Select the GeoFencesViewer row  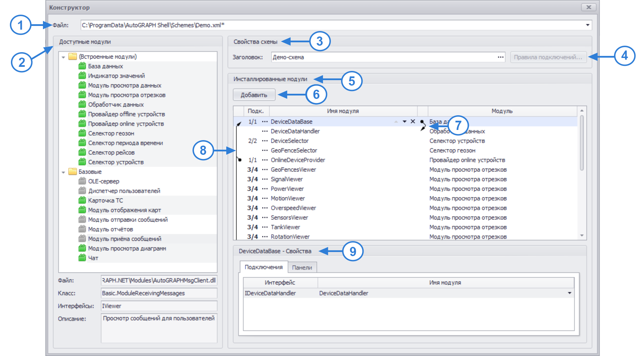pyautogui.click(x=405, y=169)
